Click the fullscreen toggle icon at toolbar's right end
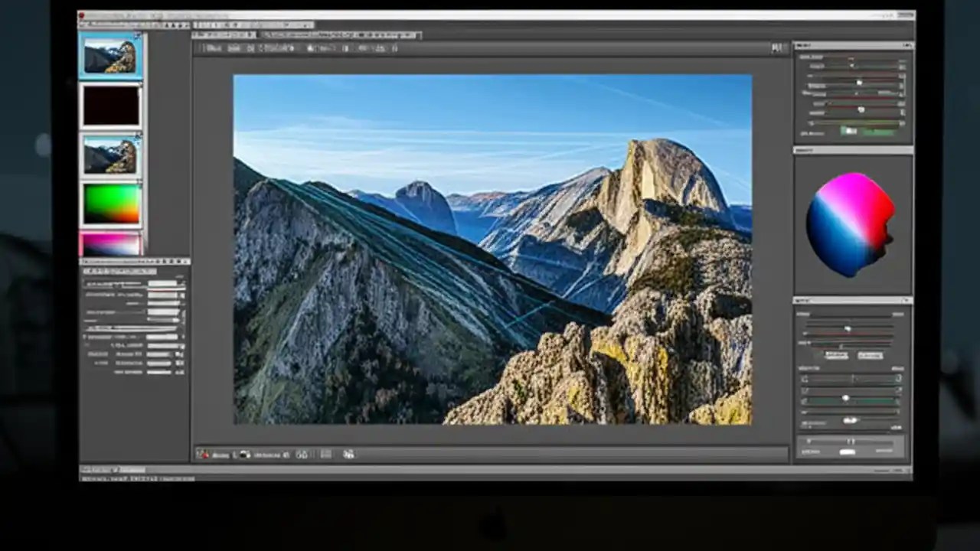 point(776,47)
